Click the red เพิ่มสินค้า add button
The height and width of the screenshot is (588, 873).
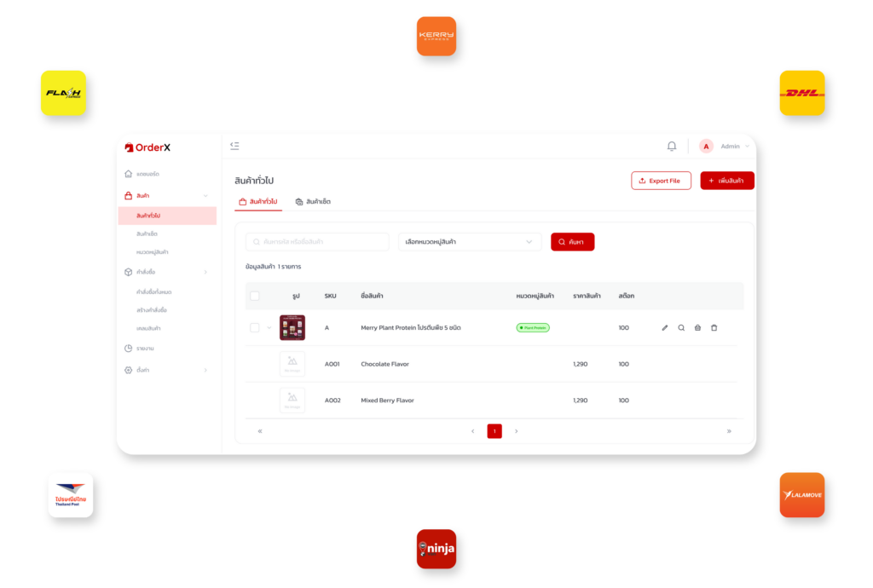727,181
